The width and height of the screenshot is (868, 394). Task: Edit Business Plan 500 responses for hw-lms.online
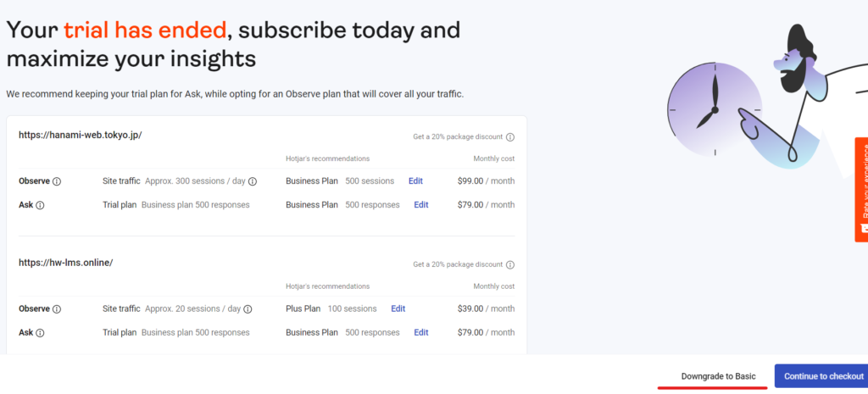click(x=420, y=333)
